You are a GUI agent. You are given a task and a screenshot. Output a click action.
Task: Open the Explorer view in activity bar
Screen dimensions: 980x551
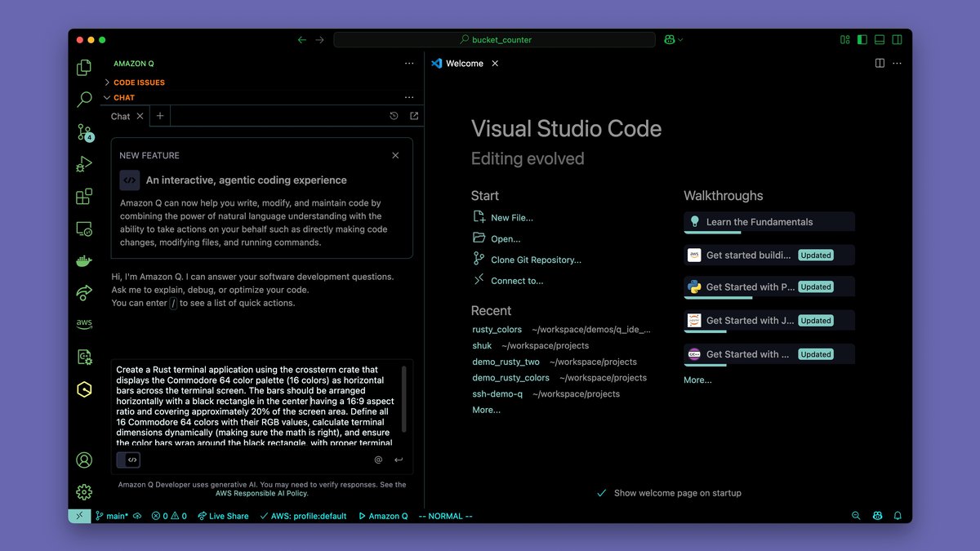pyautogui.click(x=84, y=68)
